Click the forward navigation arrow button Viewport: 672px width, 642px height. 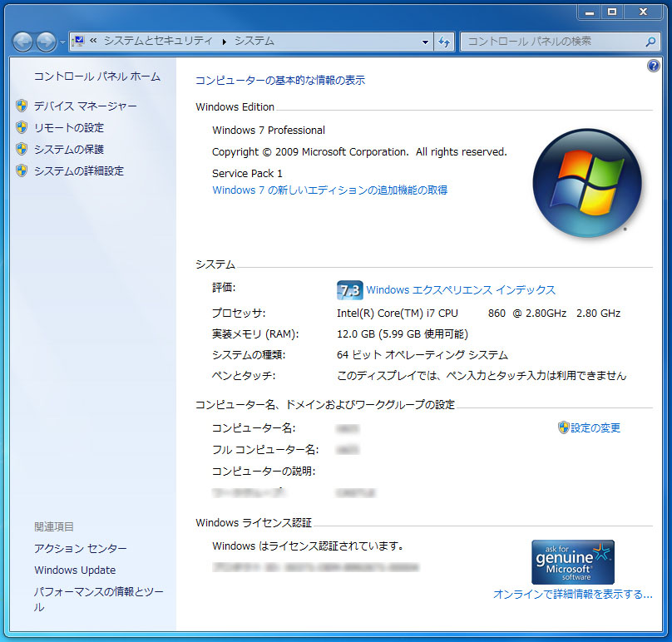coord(46,42)
